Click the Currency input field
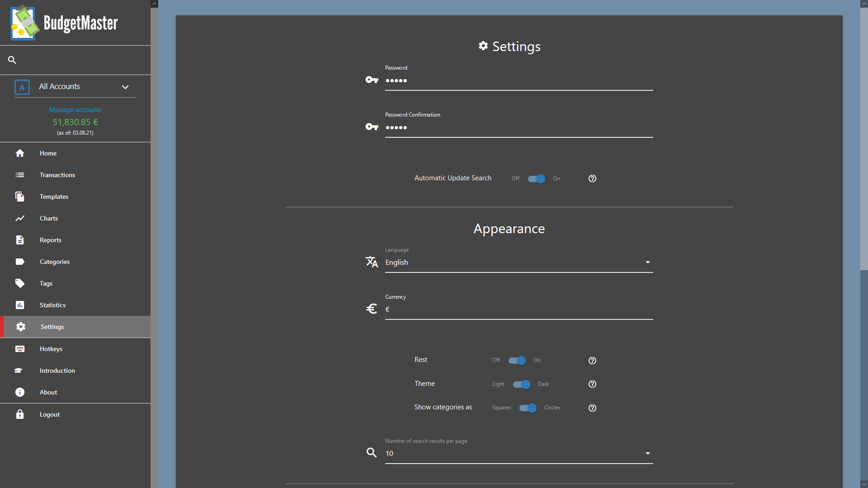This screenshot has width=868, height=488. coord(519,310)
